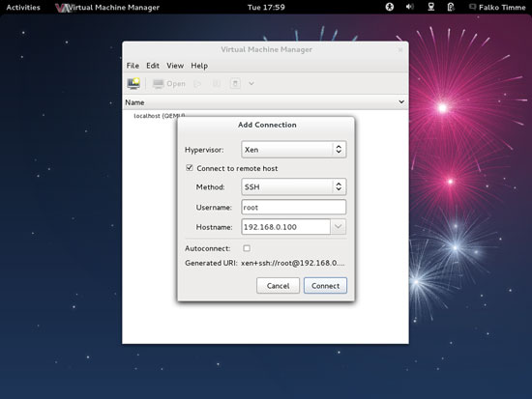Viewport: 532px width, 399px height.
Task: Expand the Hostname history dropdown arrow
Action: (338, 227)
